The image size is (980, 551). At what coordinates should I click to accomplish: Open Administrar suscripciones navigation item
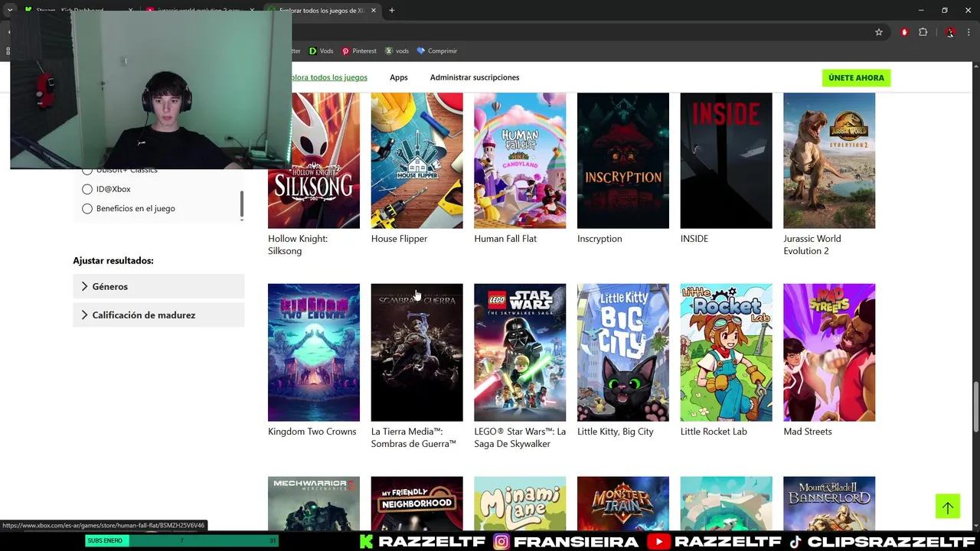475,77
